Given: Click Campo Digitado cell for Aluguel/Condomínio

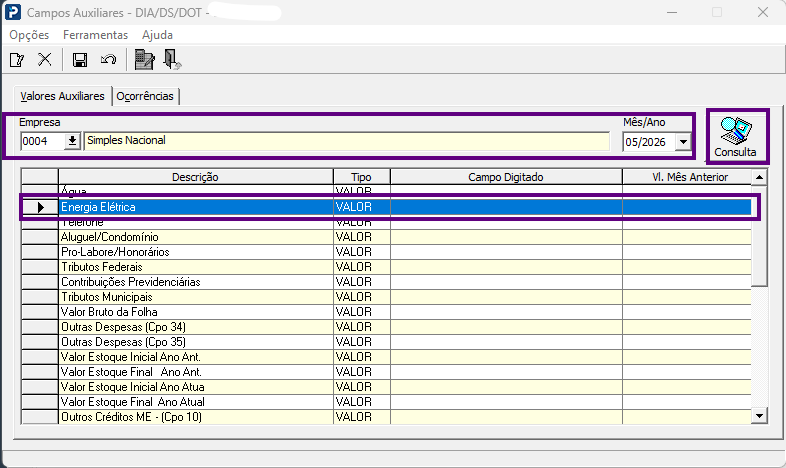Looking at the screenshot, I should (506, 237).
